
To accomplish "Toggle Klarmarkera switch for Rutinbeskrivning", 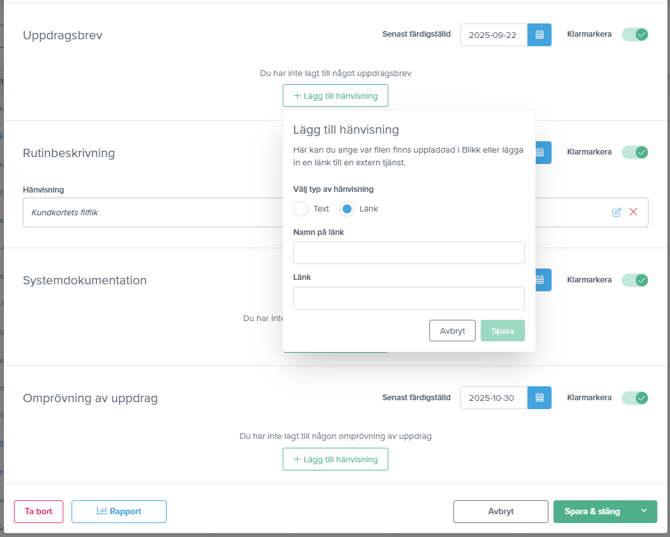I will click(635, 153).
